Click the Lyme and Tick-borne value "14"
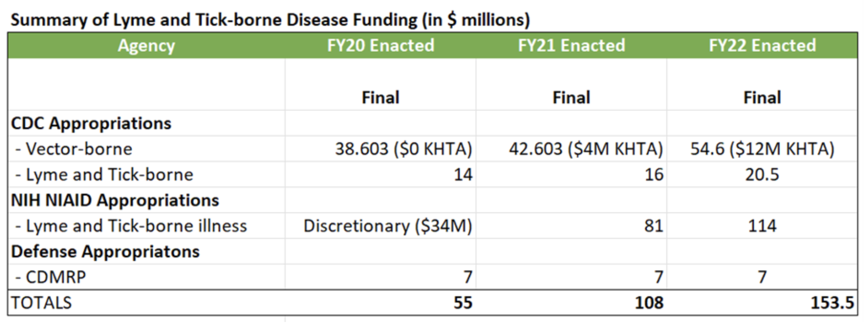 463,175
